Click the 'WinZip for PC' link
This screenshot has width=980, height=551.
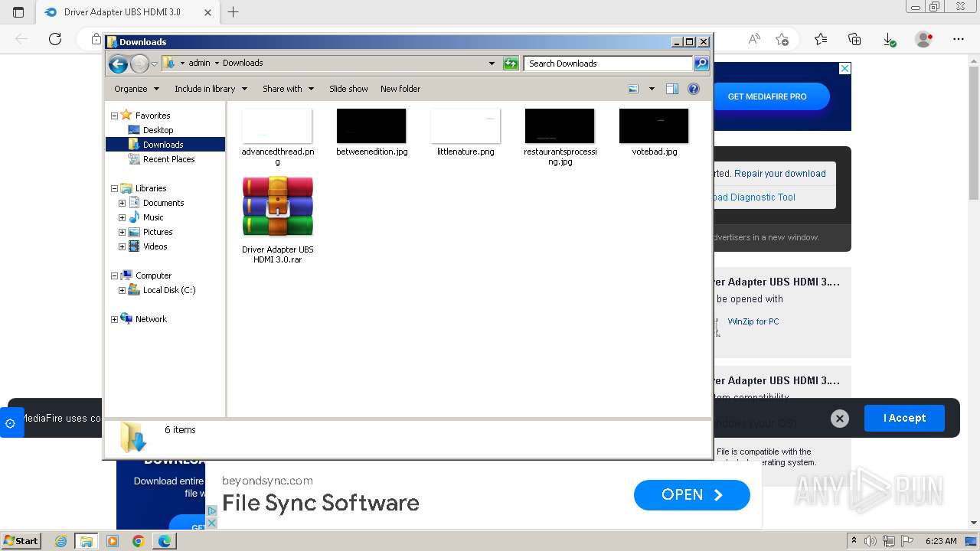coord(753,321)
